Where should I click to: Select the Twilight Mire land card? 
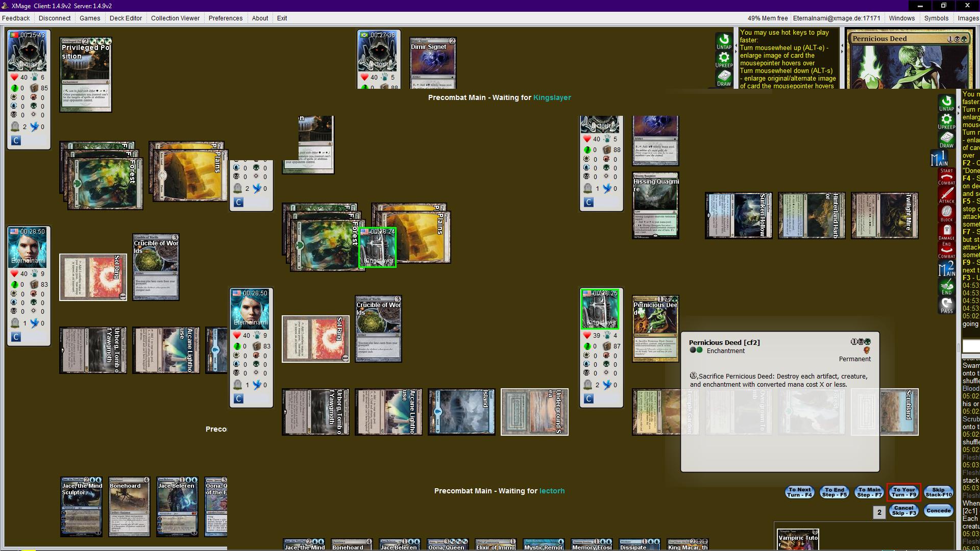coord(884,215)
